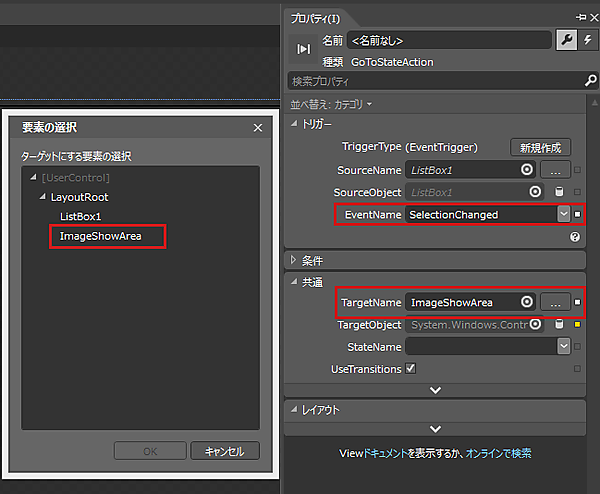Click the name field showing no name
600x494 pixels.
[449, 40]
